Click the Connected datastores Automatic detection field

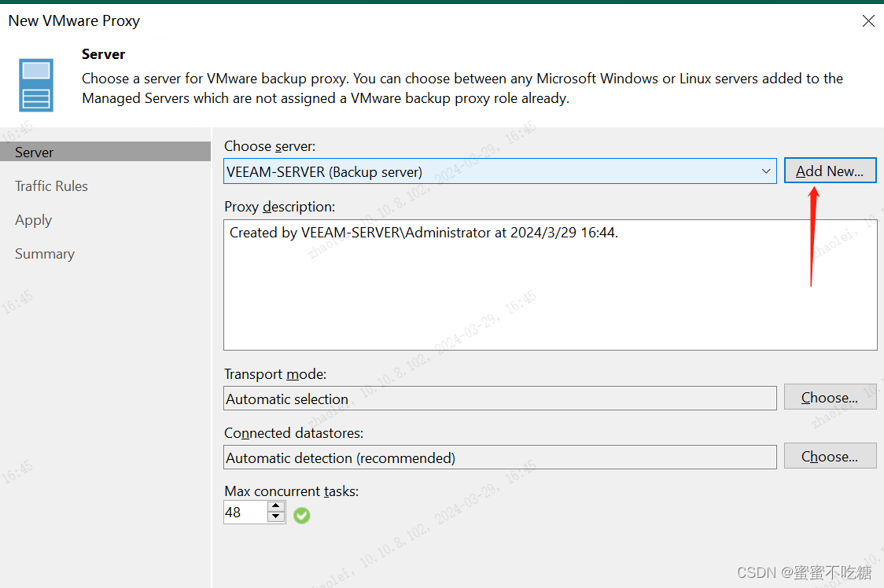pos(499,458)
